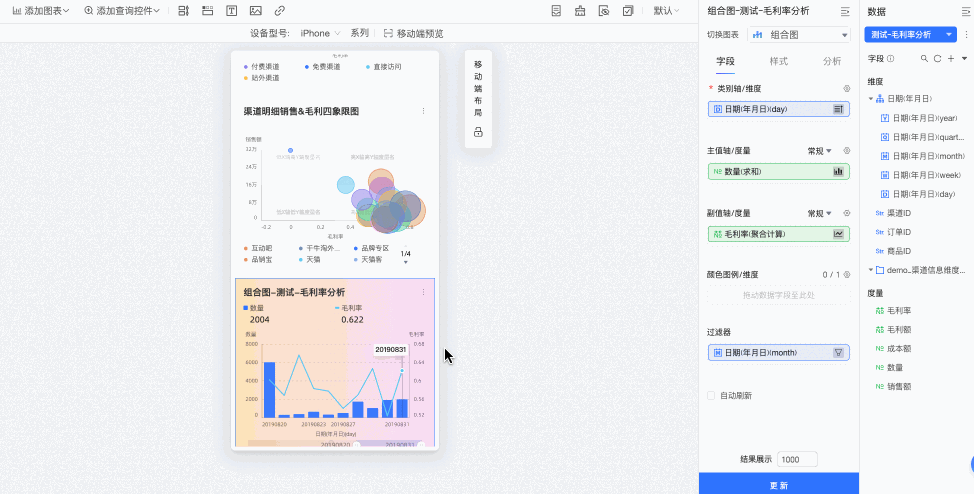Click the info icon next to 字段
974x494 pixels.
(x=891, y=58)
